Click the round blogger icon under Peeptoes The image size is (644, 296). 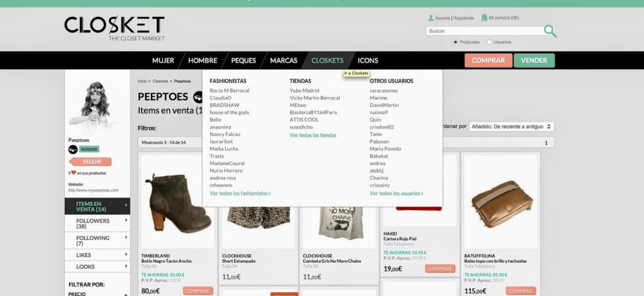click(72, 149)
